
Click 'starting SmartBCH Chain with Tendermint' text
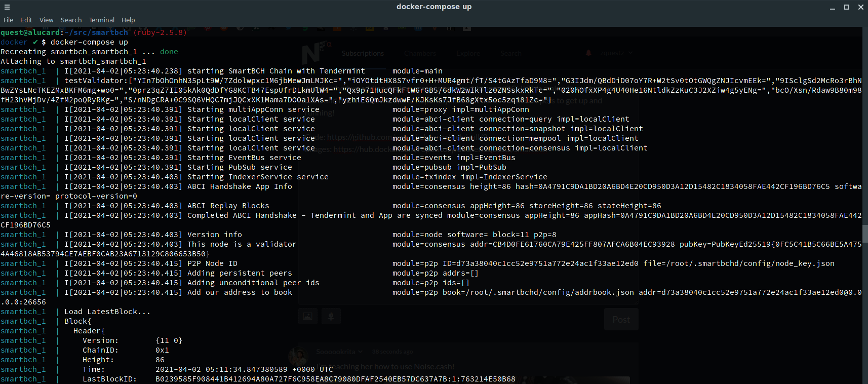[276, 71]
